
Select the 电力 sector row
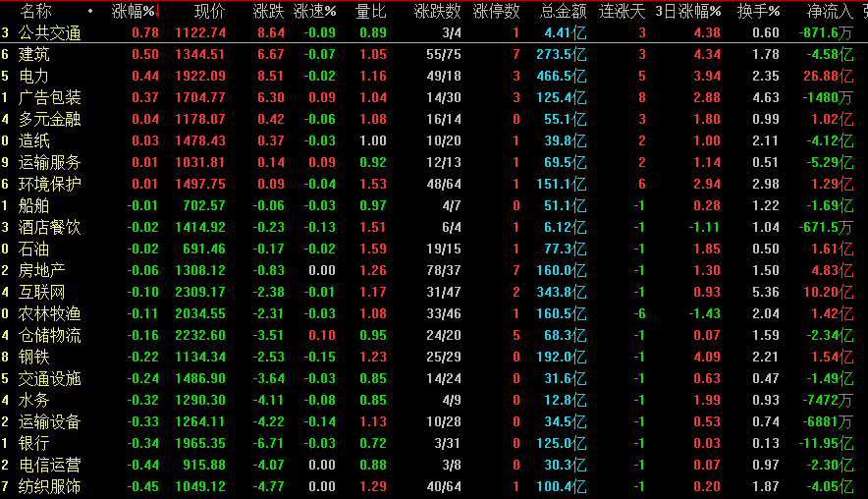(x=434, y=76)
